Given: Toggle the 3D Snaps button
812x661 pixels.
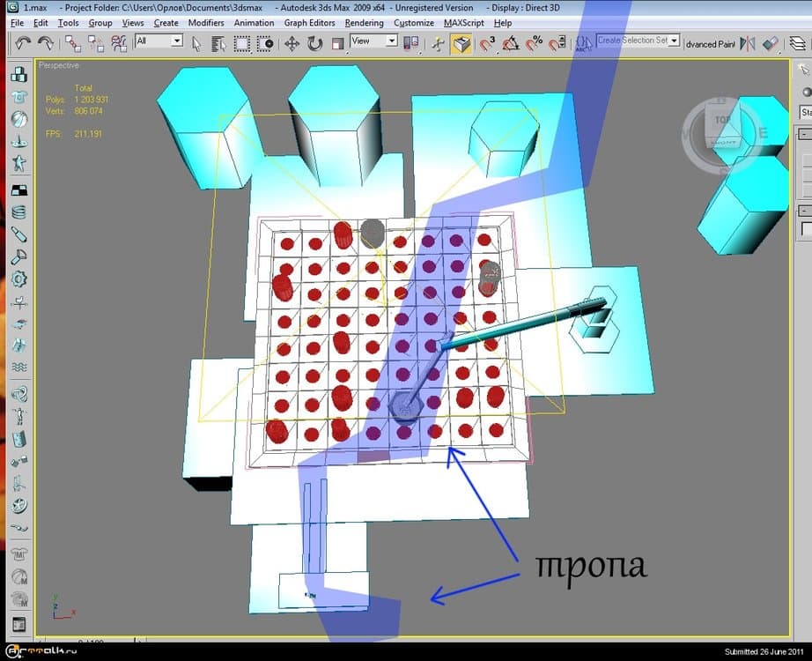Looking at the screenshot, I should [486, 43].
